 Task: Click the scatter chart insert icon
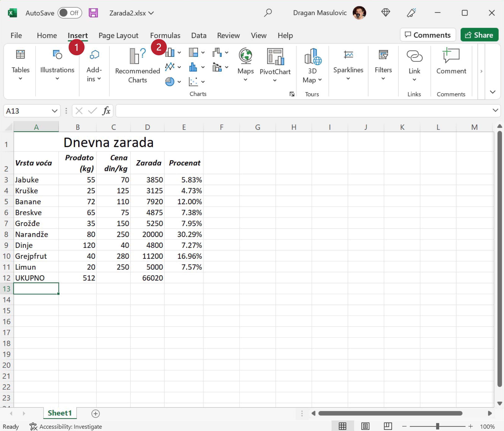[x=193, y=82]
